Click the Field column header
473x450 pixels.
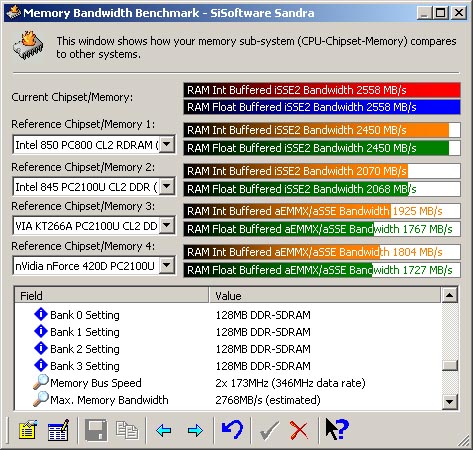(x=112, y=295)
